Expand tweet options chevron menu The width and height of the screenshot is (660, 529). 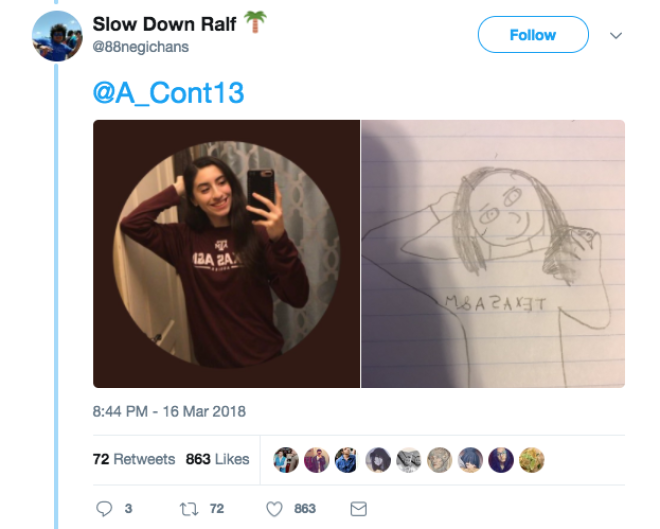(616, 35)
